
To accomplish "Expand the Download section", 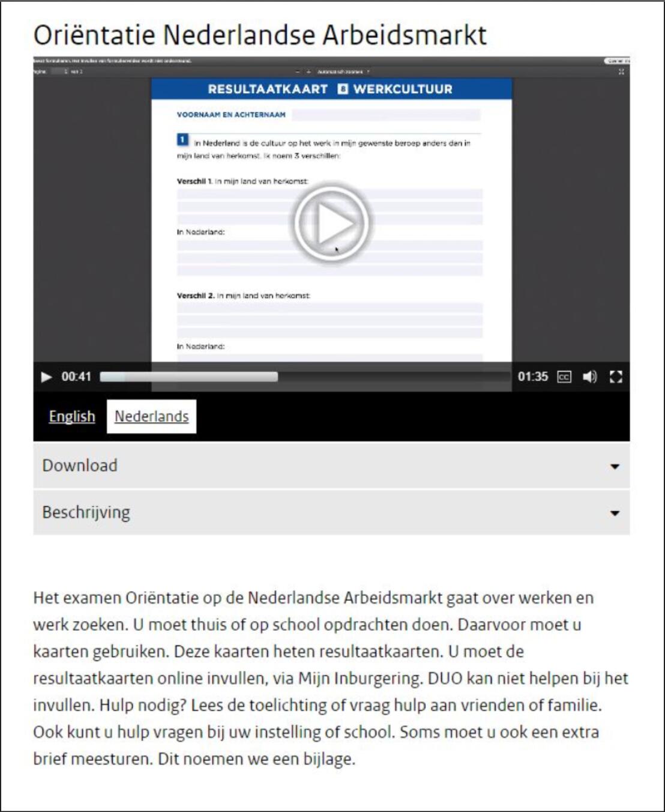I will (80, 465).
